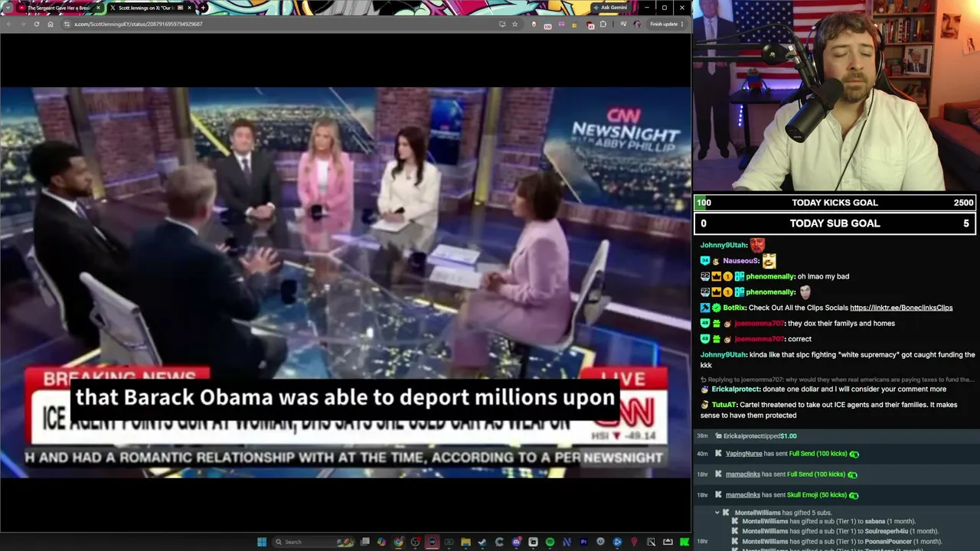This screenshot has width=980, height=551.
Task: Click the streamer webcam feed
Action: click(x=836, y=95)
